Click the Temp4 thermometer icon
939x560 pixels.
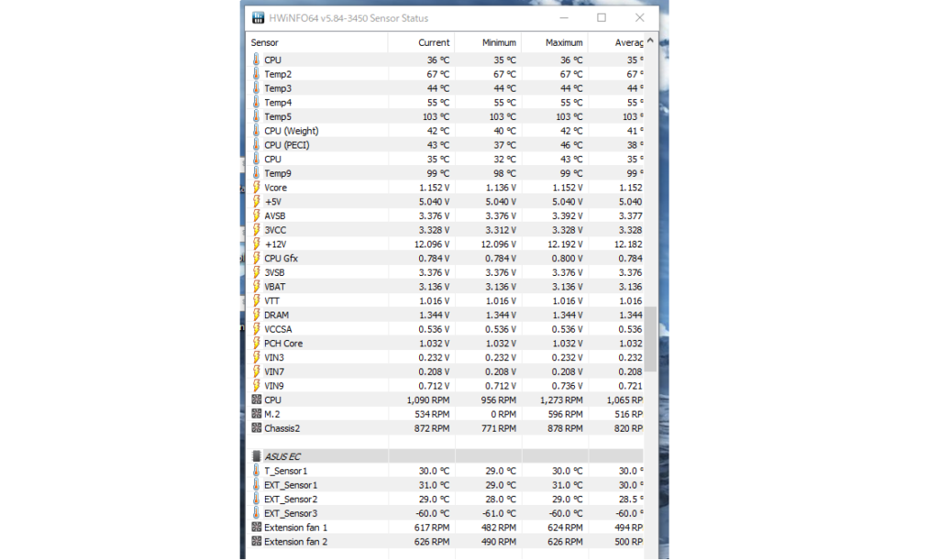(x=257, y=103)
